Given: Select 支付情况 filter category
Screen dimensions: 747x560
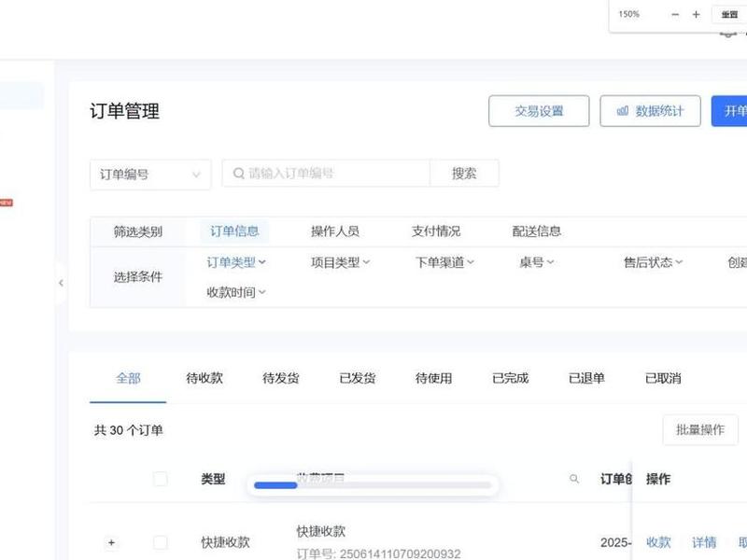Looking at the screenshot, I should pyautogui.click(x=436, y=231).
